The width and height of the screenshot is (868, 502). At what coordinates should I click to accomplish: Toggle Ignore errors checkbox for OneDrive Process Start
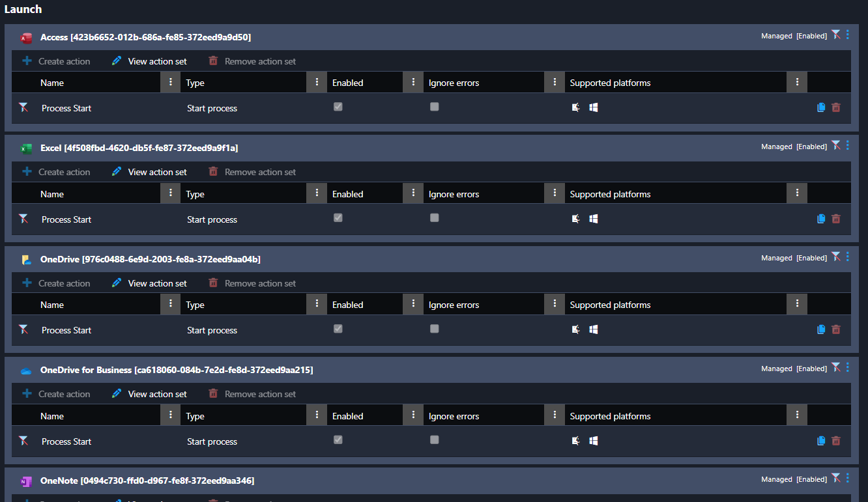tap(435, 329)
